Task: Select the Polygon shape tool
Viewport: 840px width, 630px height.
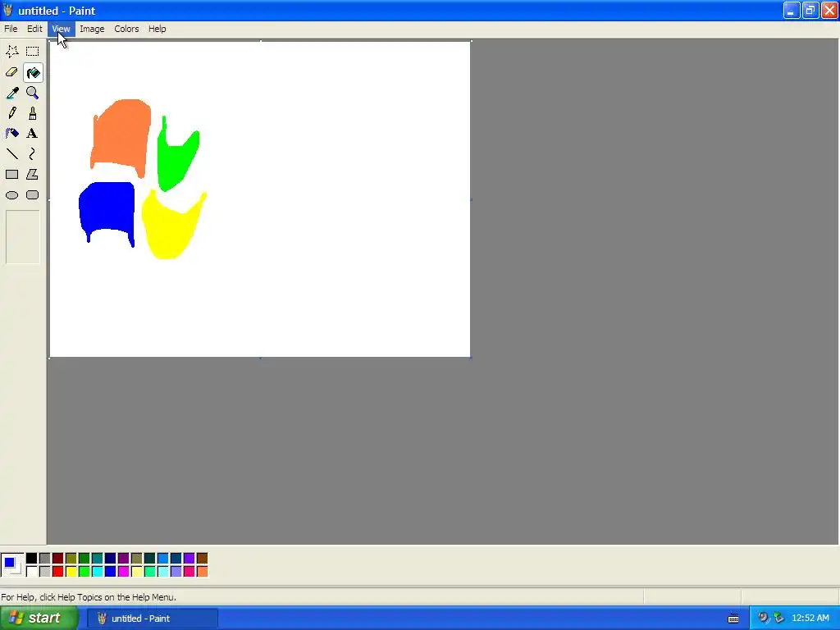Action: (33, 175)
